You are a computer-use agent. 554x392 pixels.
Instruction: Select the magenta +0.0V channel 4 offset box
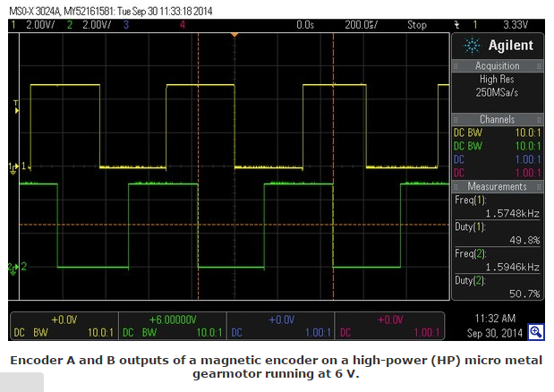pos(389,326)
